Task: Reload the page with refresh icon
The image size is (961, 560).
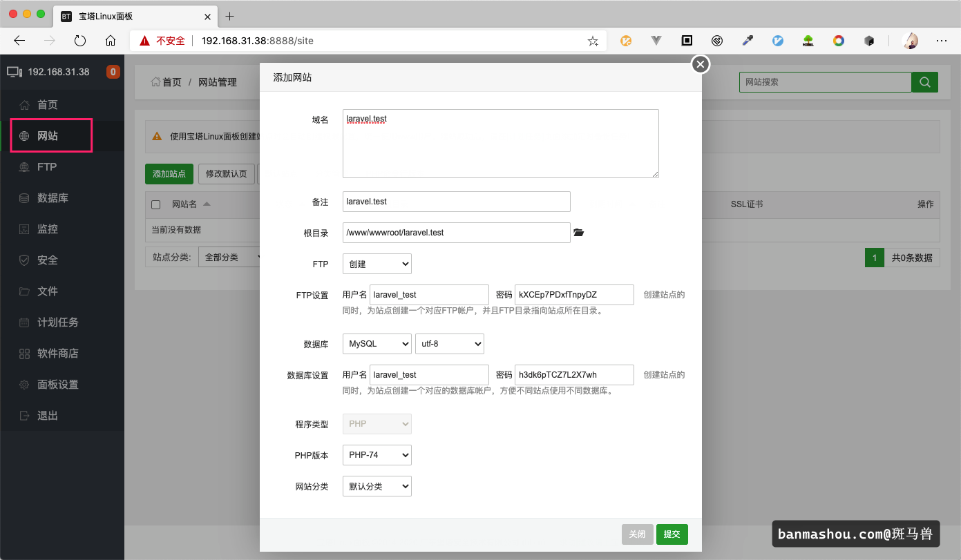Action: (x=80, y=41)
